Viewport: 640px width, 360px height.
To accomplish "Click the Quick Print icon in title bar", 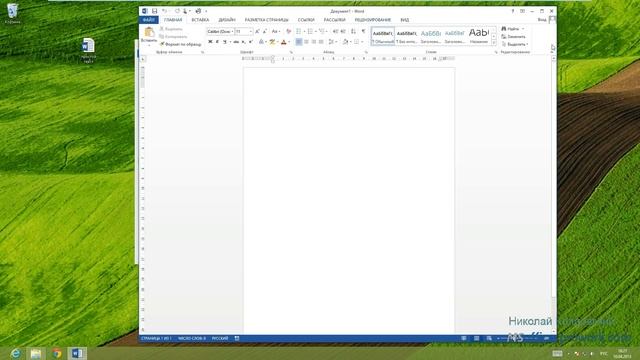I will (198, 11).
